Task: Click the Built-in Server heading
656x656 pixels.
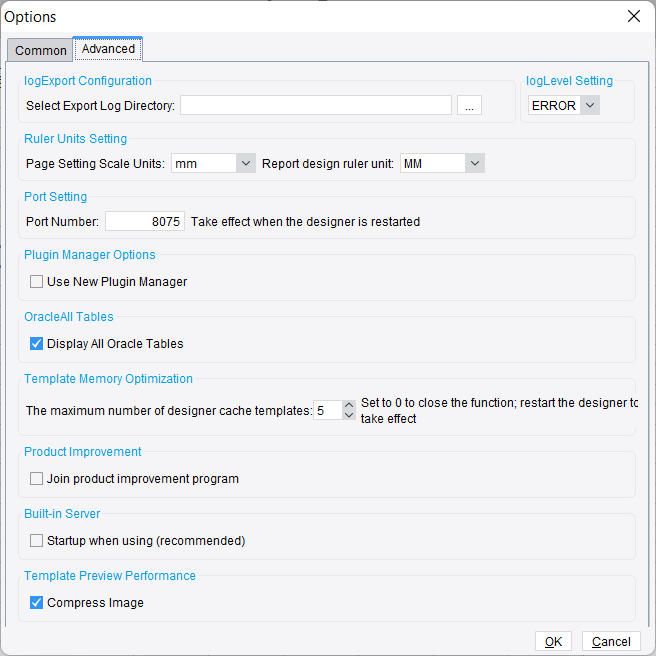Action: tap(62, 514)
